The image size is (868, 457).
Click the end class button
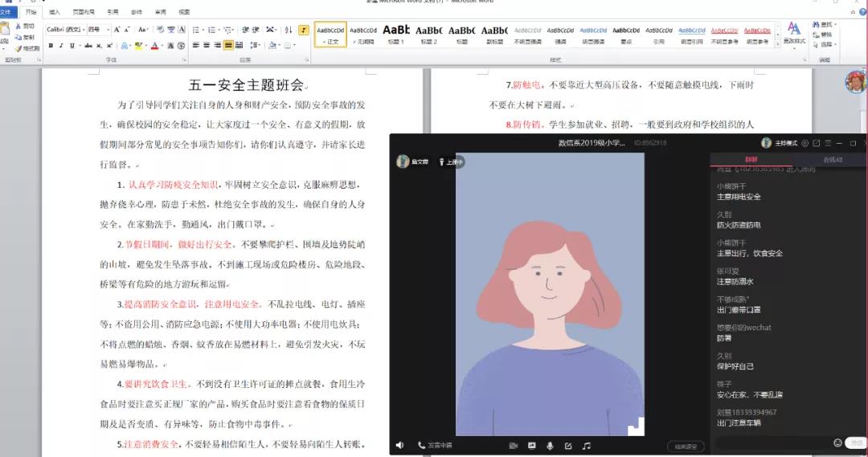[686, 447]
